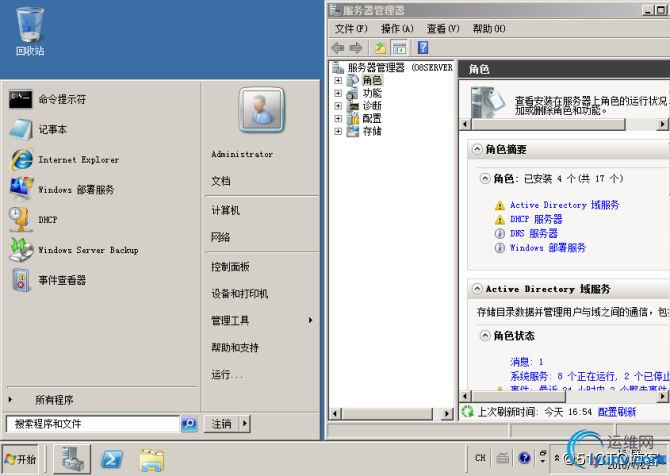Open the 帮助(H) menu
The width and height of the screenshot is (670, 476).
[489, 29]
